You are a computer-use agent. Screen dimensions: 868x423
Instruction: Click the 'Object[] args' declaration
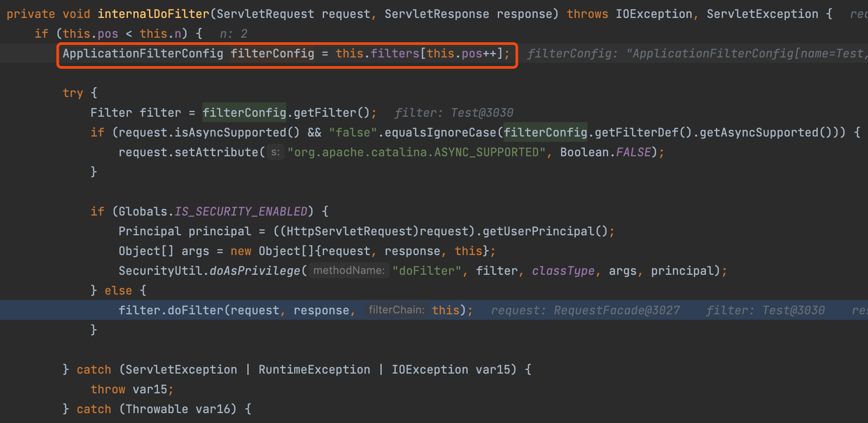pos(164,251)
